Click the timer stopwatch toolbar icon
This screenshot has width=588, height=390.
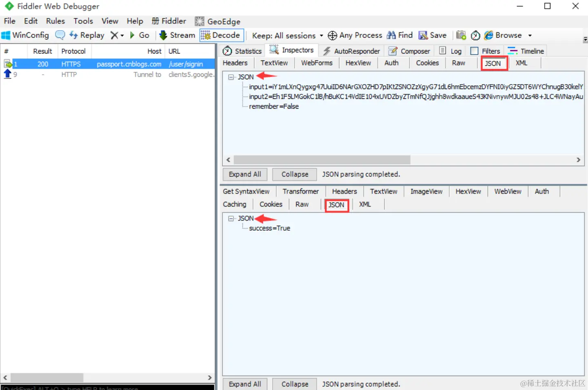click(475, 36)
